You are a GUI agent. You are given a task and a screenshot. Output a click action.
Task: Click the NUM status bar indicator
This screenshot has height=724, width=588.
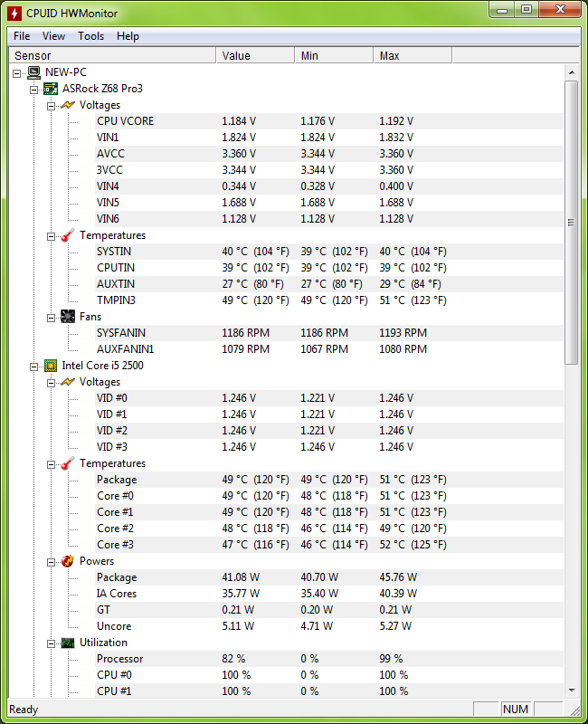(x=516, y=710)
